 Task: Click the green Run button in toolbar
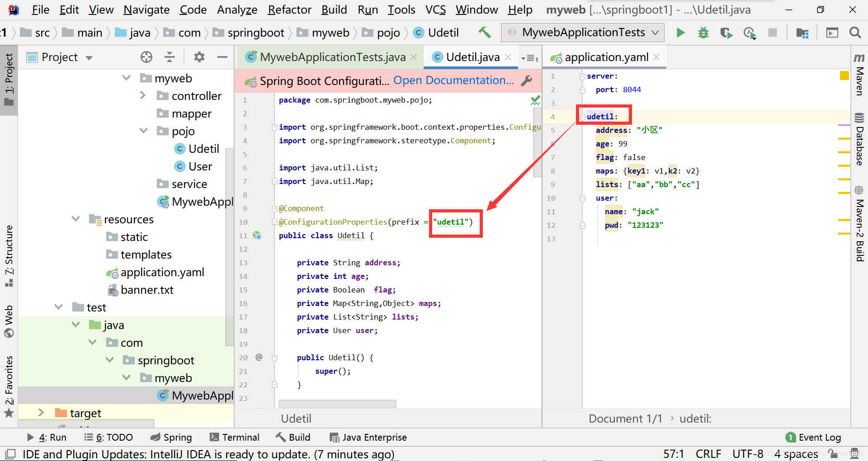680,33
